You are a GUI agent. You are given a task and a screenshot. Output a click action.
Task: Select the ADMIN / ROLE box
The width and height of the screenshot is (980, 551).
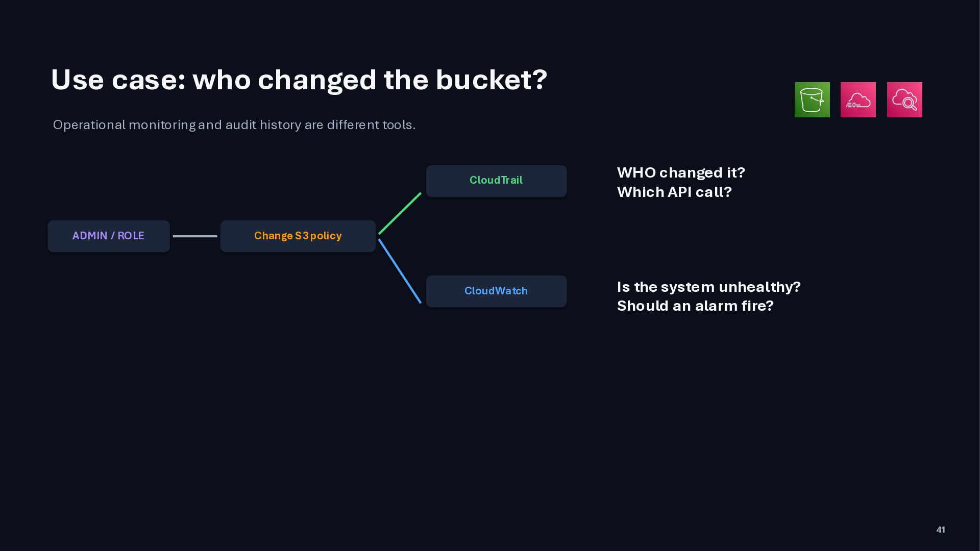109,236
